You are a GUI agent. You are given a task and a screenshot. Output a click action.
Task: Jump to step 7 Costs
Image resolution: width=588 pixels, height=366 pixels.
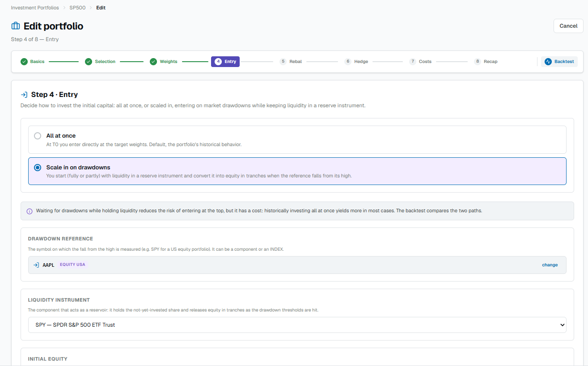pyautogui.click(x=420, y=62)
